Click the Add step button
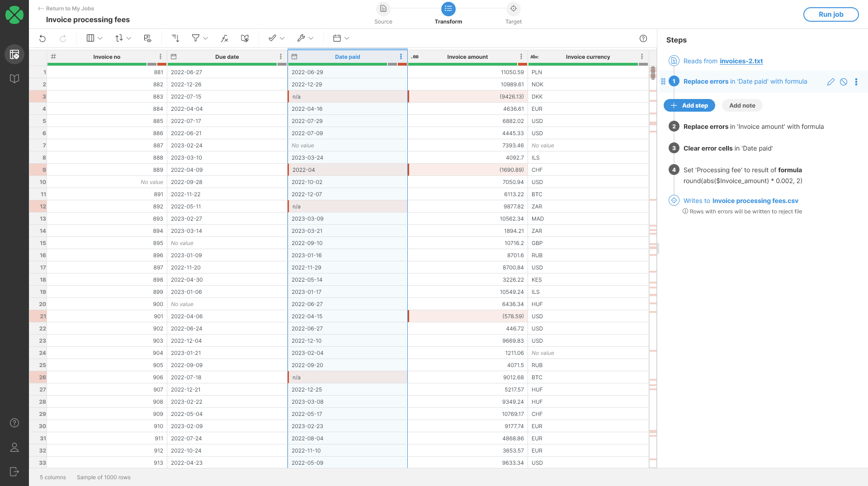Screen dimensions: 868x486 (689, 105)
